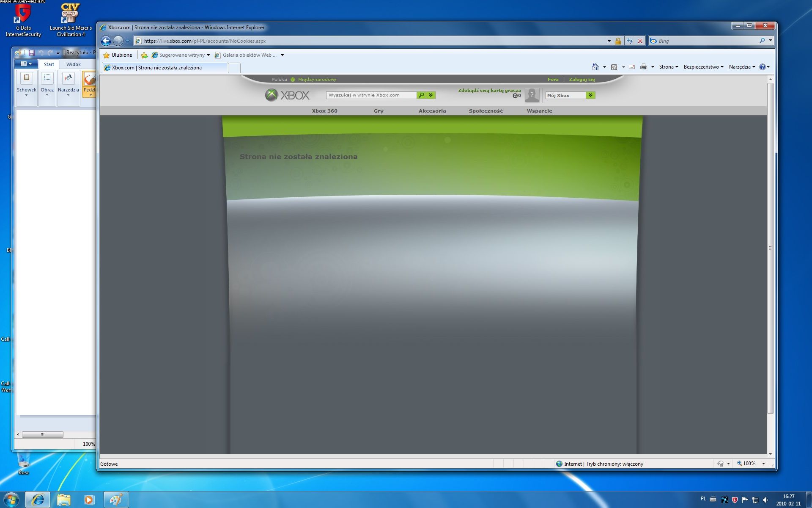Click the Home page icon
This screenshot has height=508, width=812.
pos(595,67)
